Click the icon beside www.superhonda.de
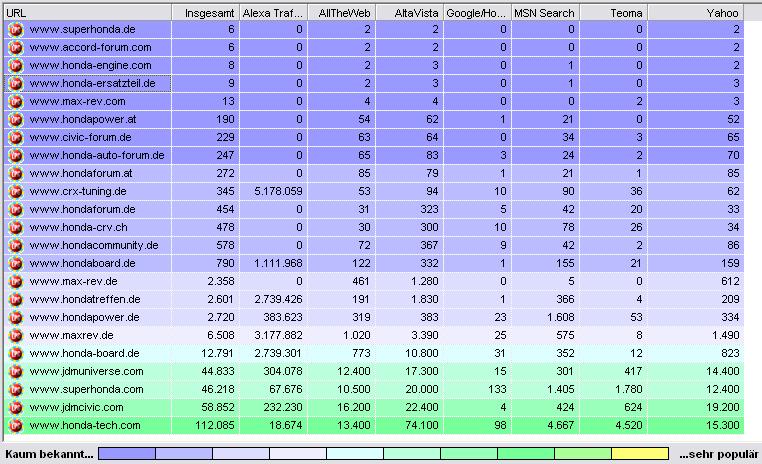Viewport: 762px width, 464px height. [x=15, y=29]
